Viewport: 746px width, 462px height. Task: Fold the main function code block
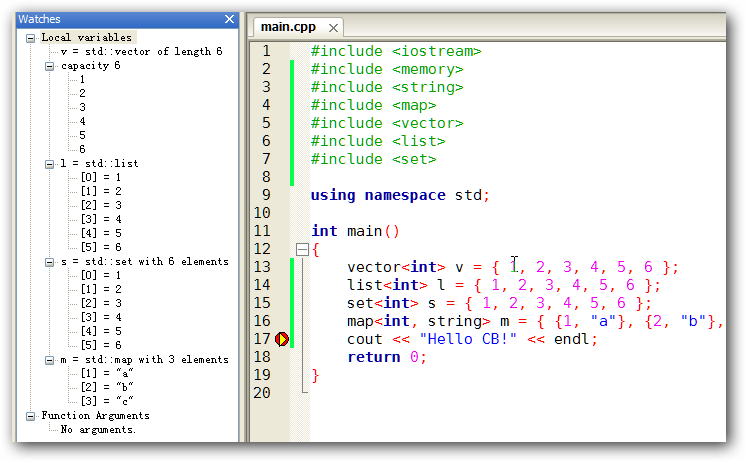pos(302,249)
